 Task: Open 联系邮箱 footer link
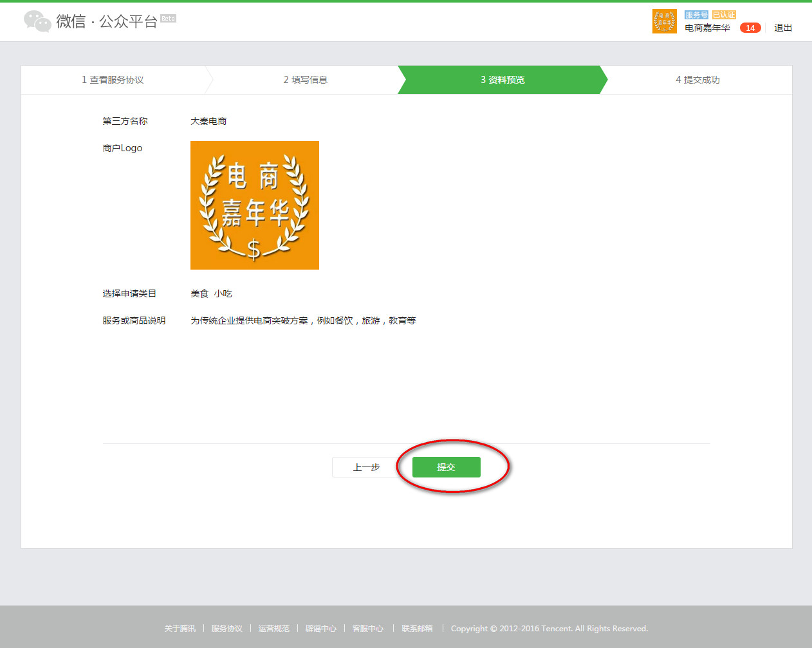click(417, 629)
